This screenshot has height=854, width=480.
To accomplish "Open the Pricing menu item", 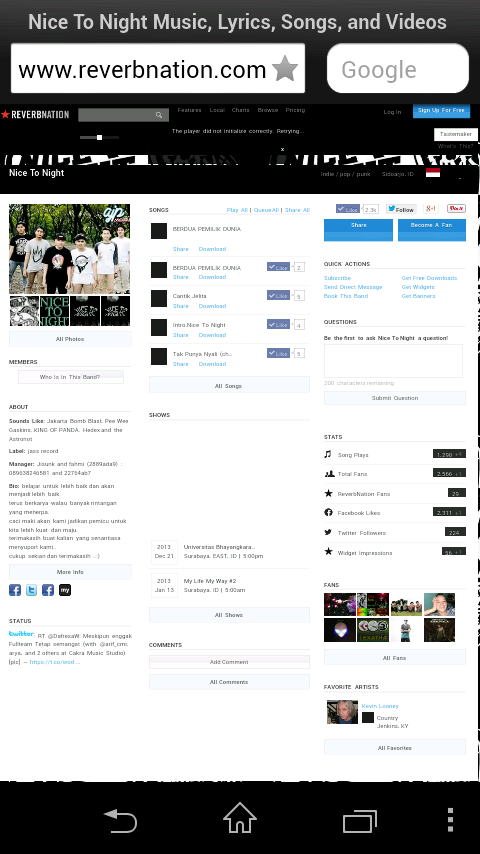I will [x=295, y=110].
